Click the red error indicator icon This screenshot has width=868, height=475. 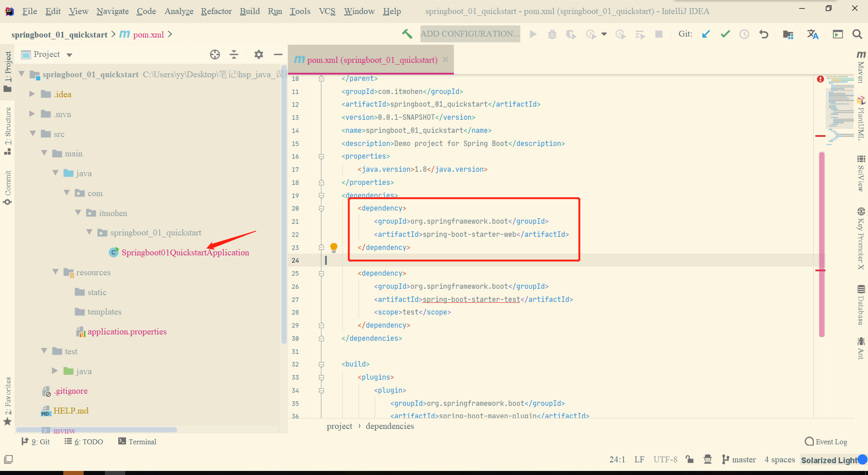tap(820, 79)
